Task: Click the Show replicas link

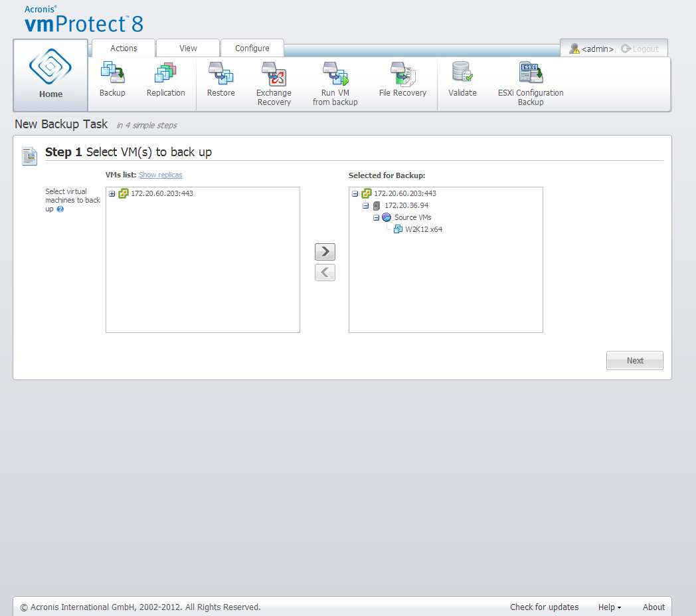Action: click(161, 175)
